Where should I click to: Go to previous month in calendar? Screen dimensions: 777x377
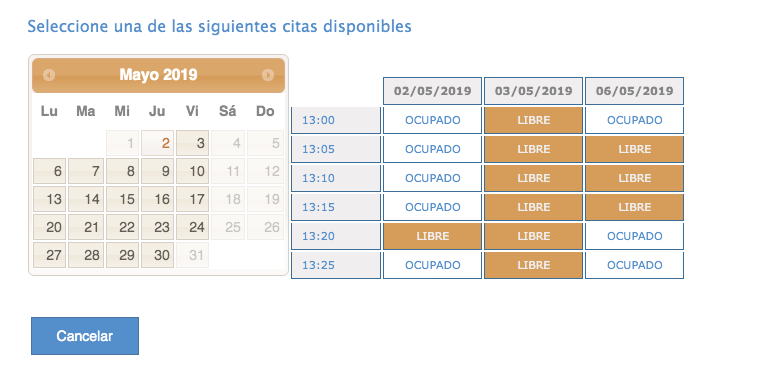49,75
